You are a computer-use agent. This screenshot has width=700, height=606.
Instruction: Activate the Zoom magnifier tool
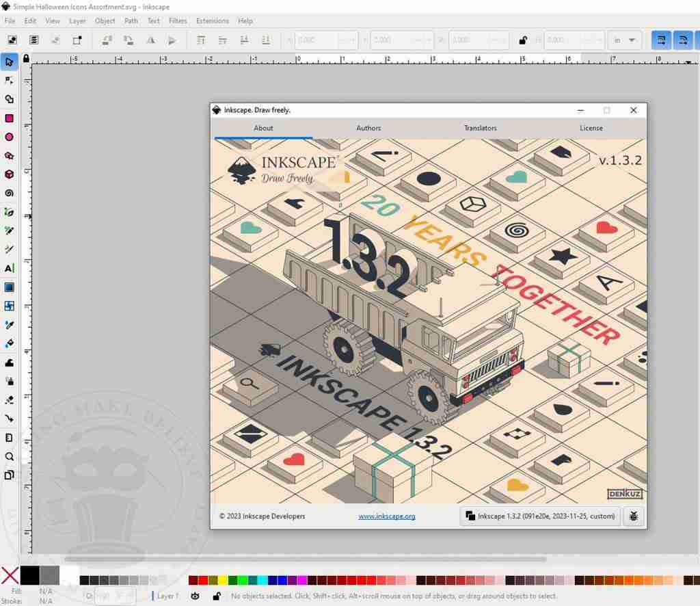(9, 456)
